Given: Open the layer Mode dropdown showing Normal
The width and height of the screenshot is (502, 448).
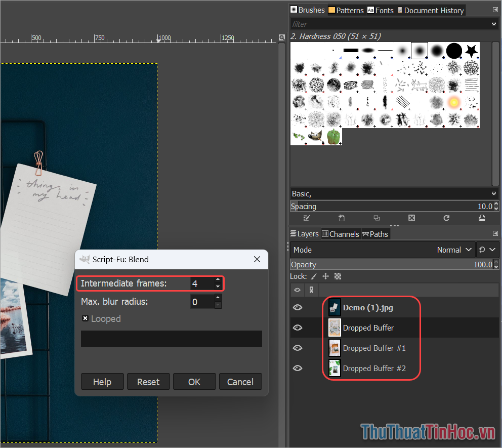Looking at the screenshot, I should 382,250.
